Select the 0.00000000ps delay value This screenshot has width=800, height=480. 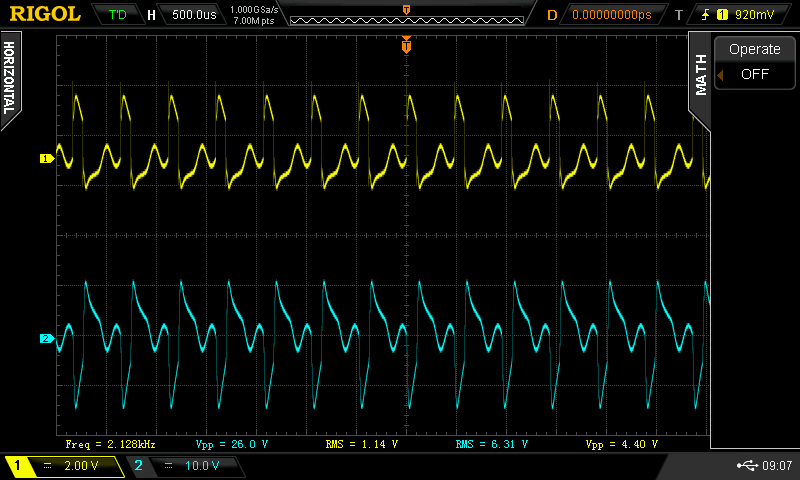612,15
